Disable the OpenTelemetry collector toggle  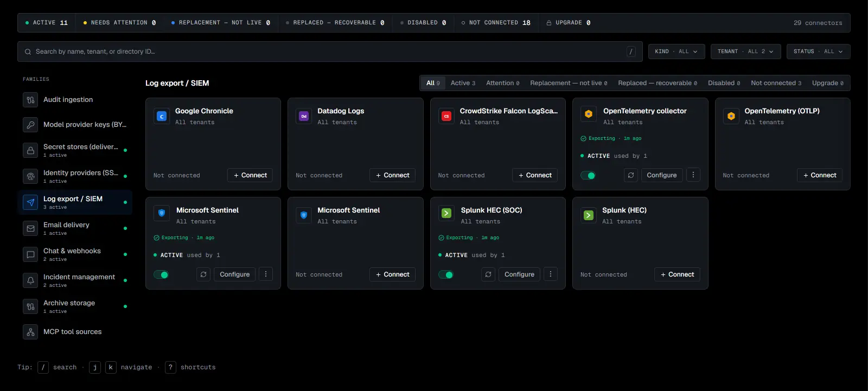(x=588, y=176)
